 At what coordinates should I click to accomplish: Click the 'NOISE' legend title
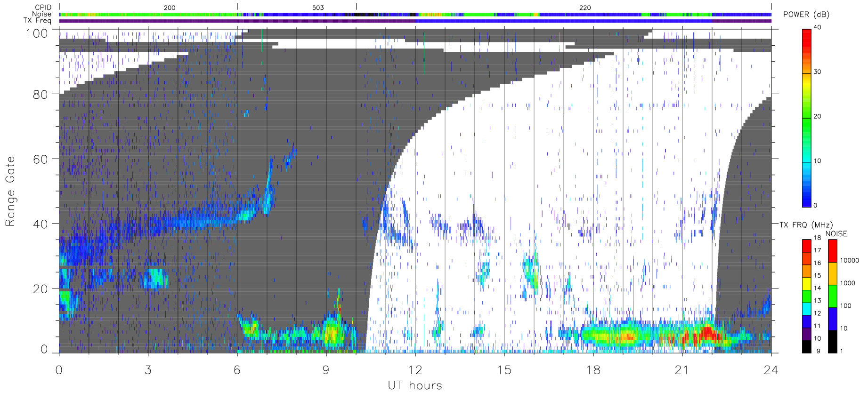click(x=836, y=234)
